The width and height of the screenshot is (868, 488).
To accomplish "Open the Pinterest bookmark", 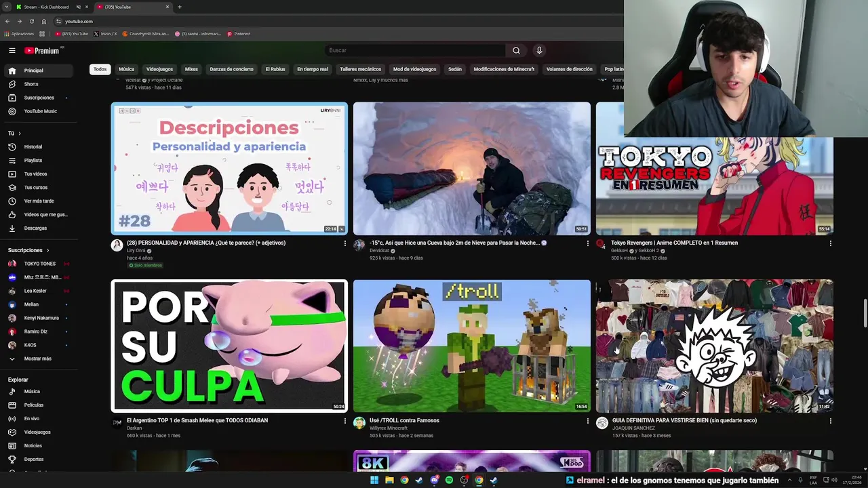I will point(239,34).
